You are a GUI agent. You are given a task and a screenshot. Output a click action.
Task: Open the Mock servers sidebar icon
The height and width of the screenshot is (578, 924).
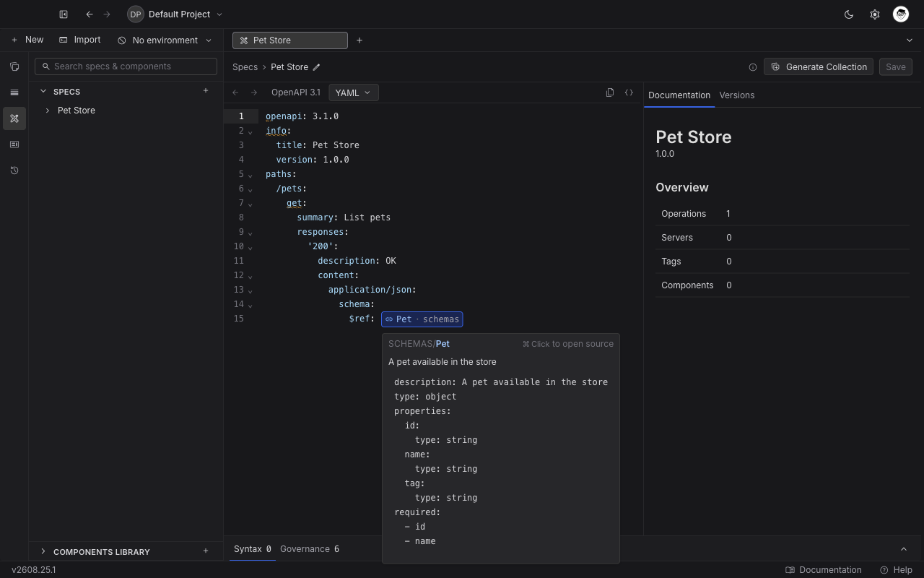[x=14, y=144]
